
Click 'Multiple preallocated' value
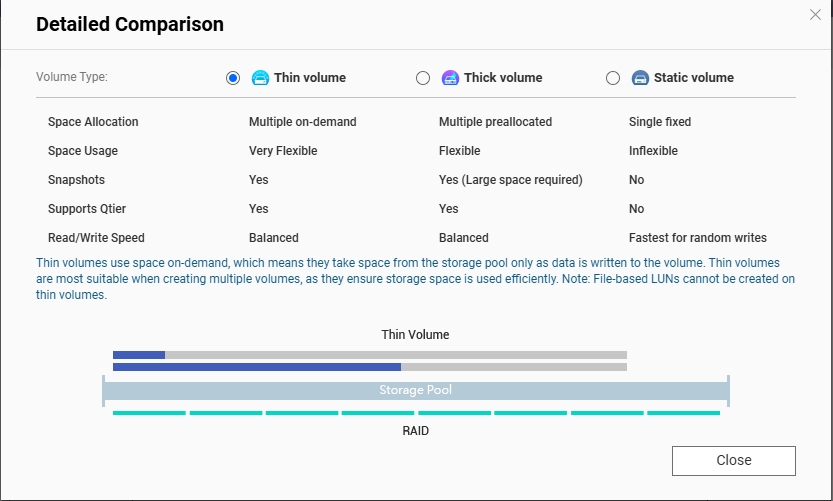(496, 122)
